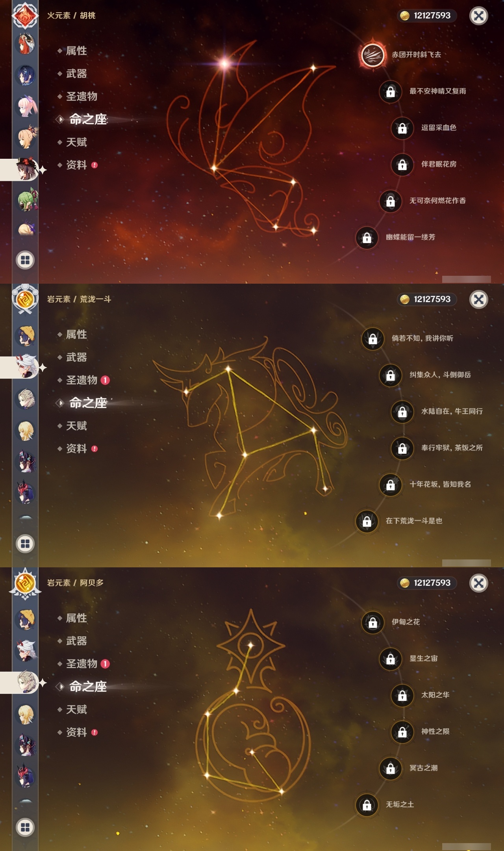The height and width of the screenshot is (851, 504).
Task: Switch to 属性 tab in Hu Tao panel
Action: pos(76,51)
